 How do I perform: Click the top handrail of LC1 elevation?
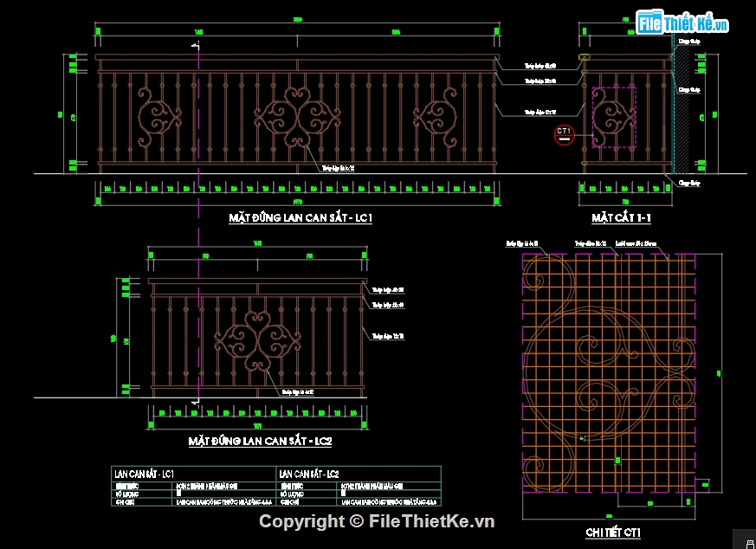click(297, 59)
